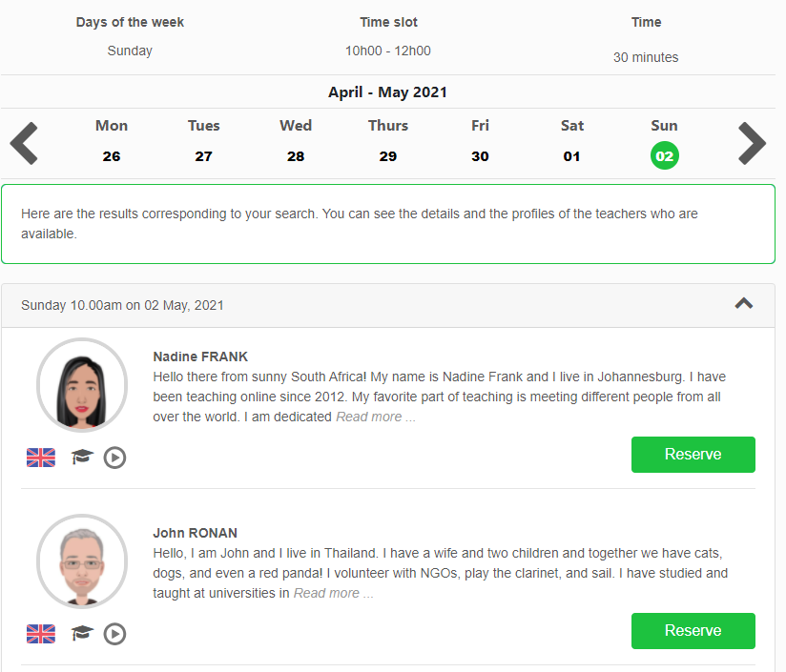Select Wednesday 28 in the calendar
Image resolution: width=786 pixels, height=672 pixels.
pos(296,155)
